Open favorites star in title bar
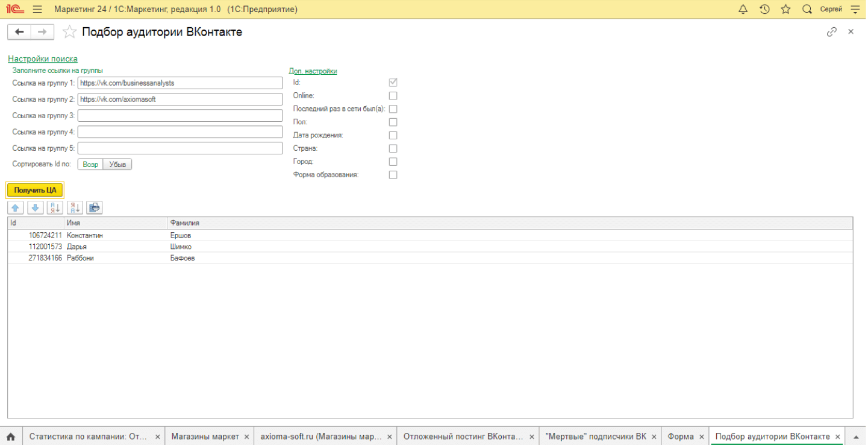The image size is (868, 445). (x=785, y=9)
